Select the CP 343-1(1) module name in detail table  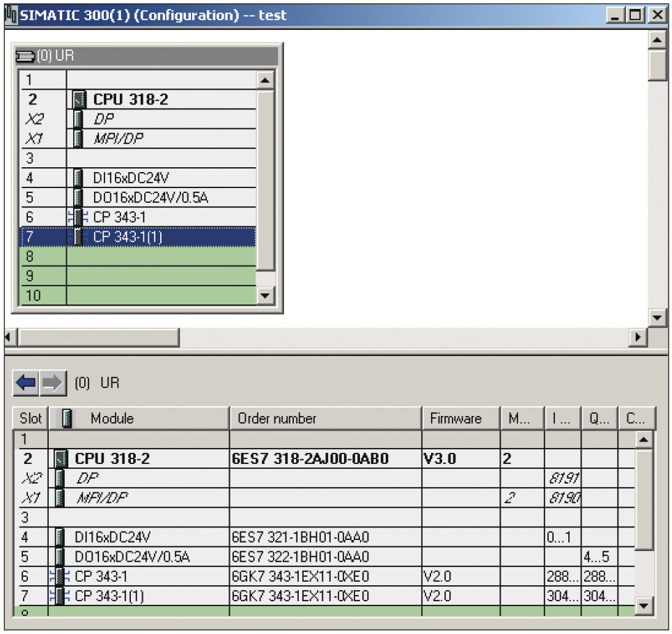109,596
